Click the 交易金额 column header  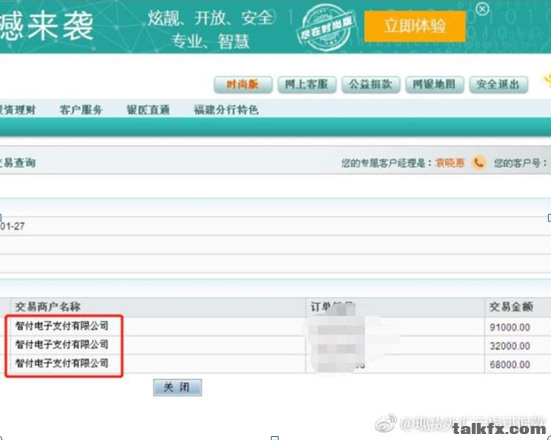[511, 307]
